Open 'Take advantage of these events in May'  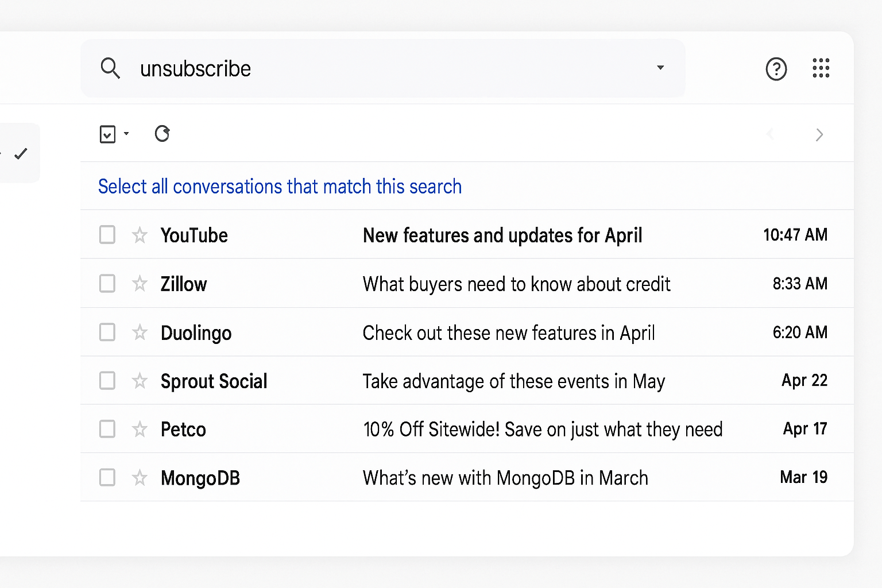[x=514, y=381]
